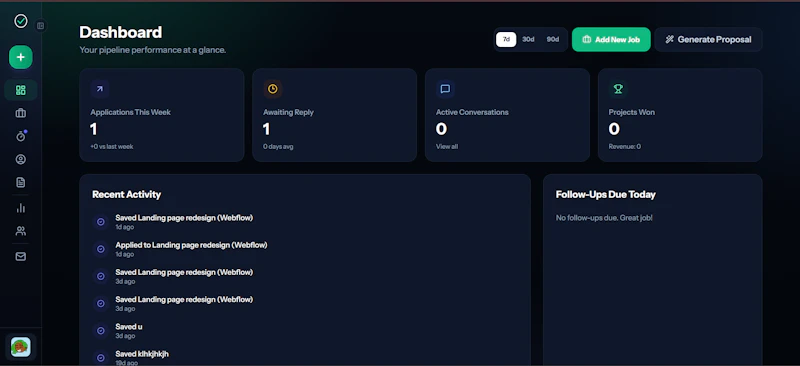Click Your pipeline performance at a glance subtitle

pos(153,50)
